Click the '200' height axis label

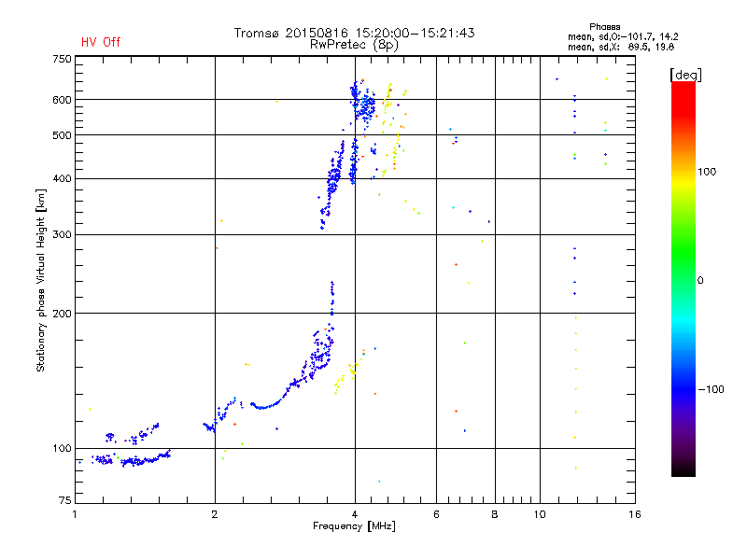click(62, 314)
